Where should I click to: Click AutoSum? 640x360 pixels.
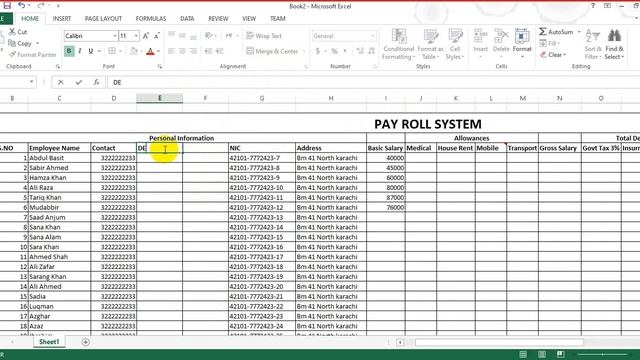click(x=556, y=32)
